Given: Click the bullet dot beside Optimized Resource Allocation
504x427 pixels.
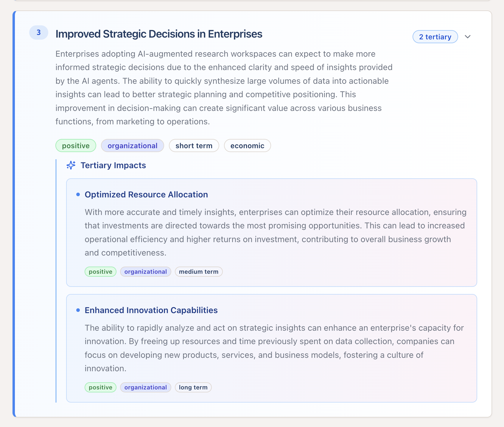Looking at the screenshot, I should [78, 194].
